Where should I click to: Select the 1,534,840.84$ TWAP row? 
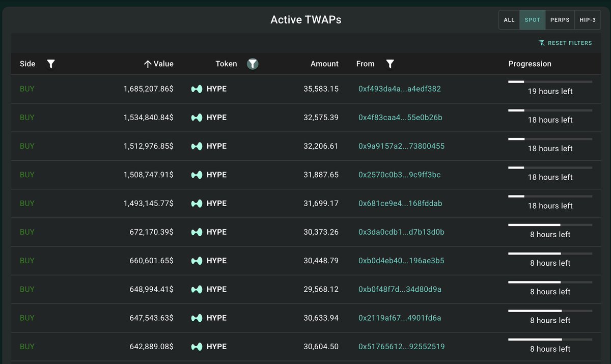tap(305, 118)
